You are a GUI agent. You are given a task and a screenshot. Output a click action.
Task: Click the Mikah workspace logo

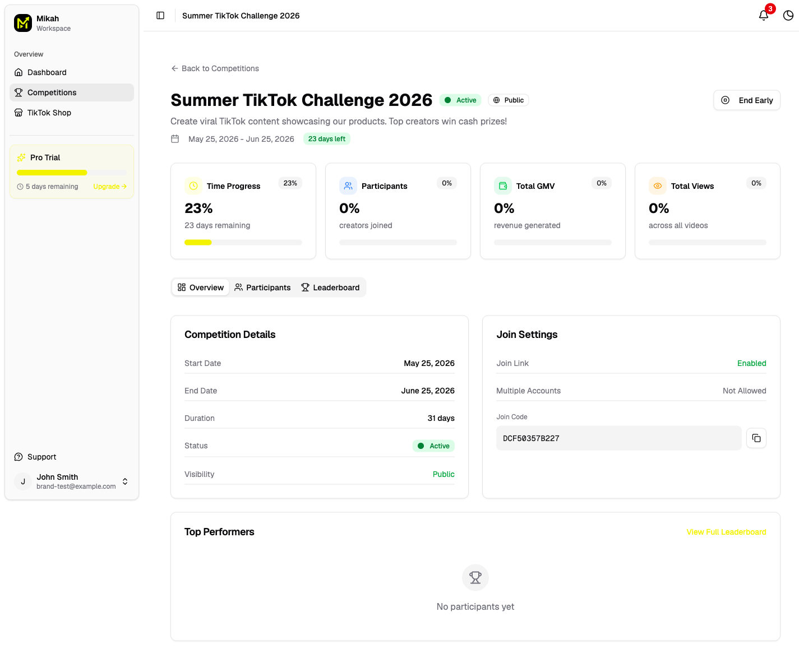click(23, 23)
